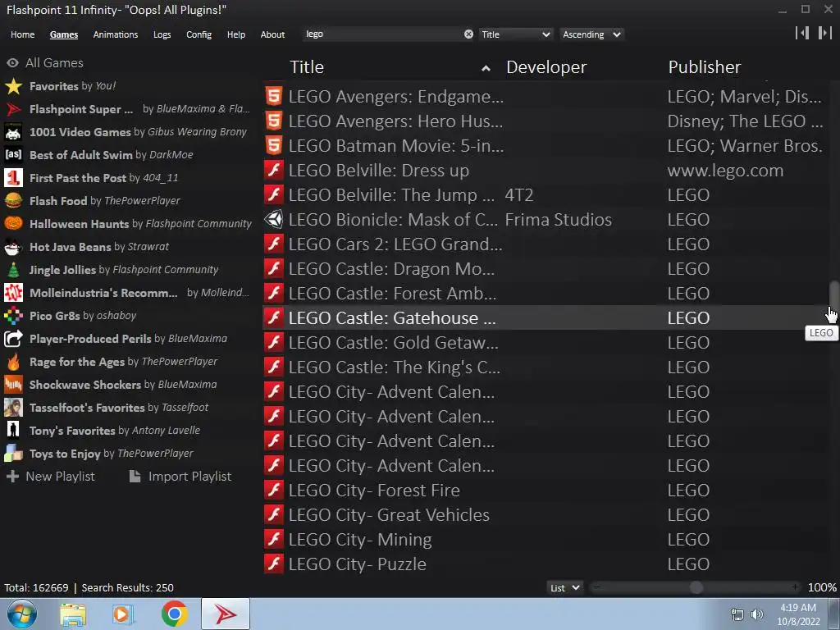Click Flash icon of LEGO Belville: Dress up
The width and height of the screenshot is (840, 630).
274,171
